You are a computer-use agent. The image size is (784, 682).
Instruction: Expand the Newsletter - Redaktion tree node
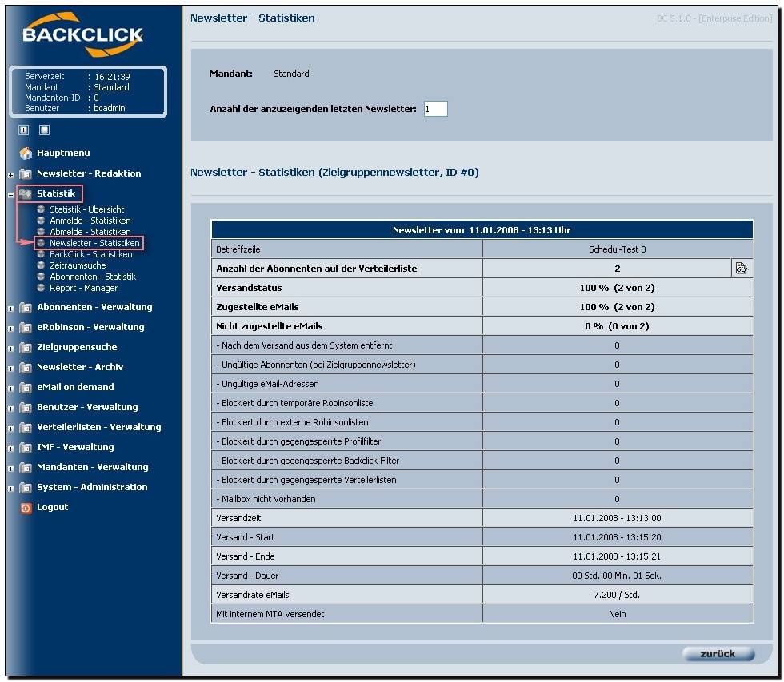pyautogui.click(x=11, y=175)
